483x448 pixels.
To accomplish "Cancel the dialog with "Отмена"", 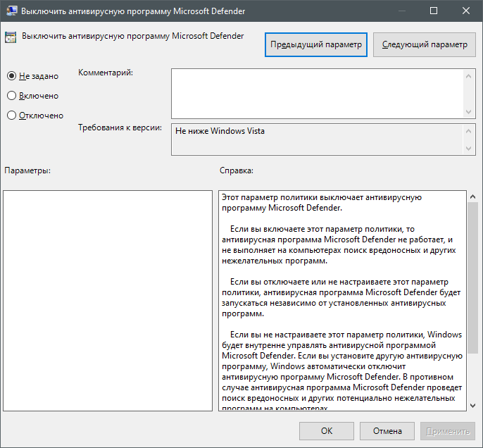I will point(387,431).
